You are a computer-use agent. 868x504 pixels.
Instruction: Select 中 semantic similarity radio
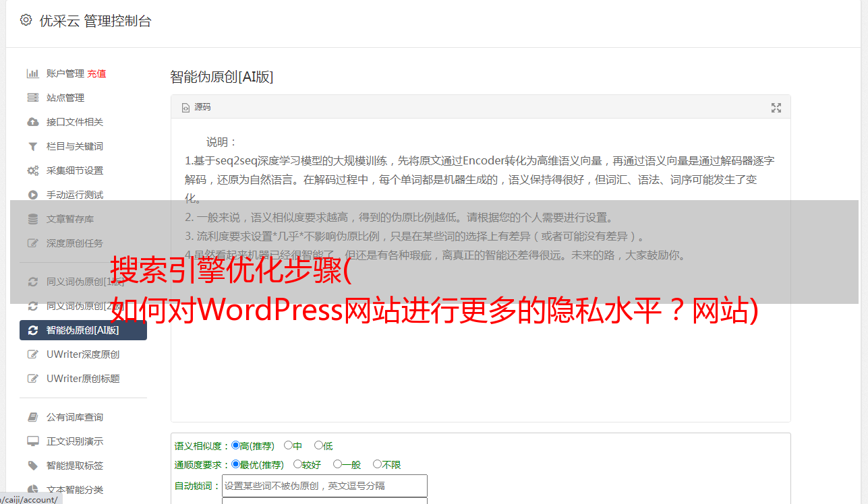(288, 445)
